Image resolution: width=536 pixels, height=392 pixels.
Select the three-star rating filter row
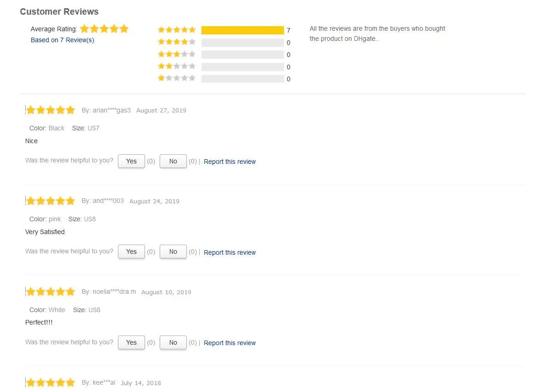(x=224, y=54)
